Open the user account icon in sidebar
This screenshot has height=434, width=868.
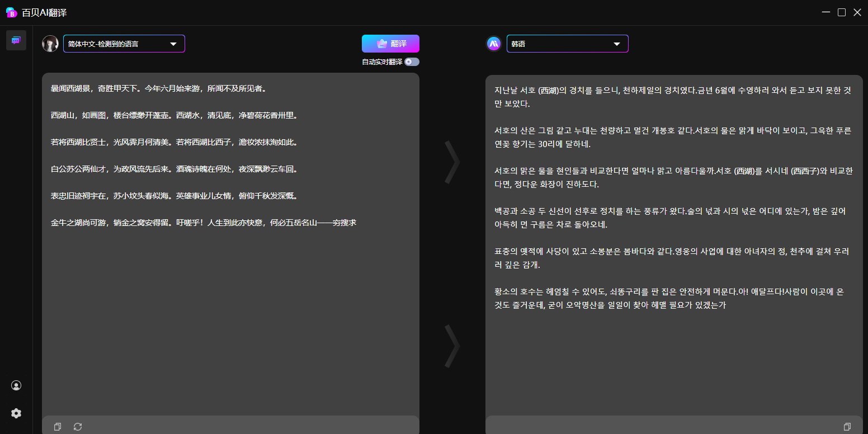[x=16, y=385]
